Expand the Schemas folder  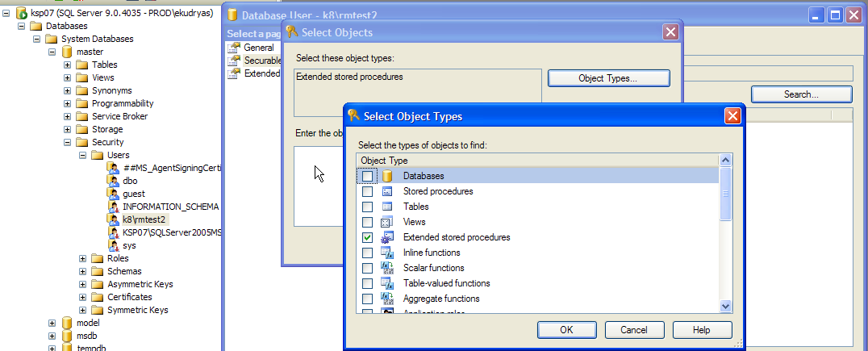[x=82, y=271]
